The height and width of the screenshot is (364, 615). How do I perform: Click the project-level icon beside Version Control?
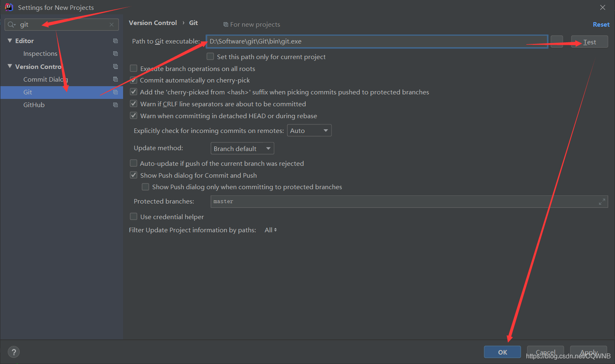(x=115, y=66)
